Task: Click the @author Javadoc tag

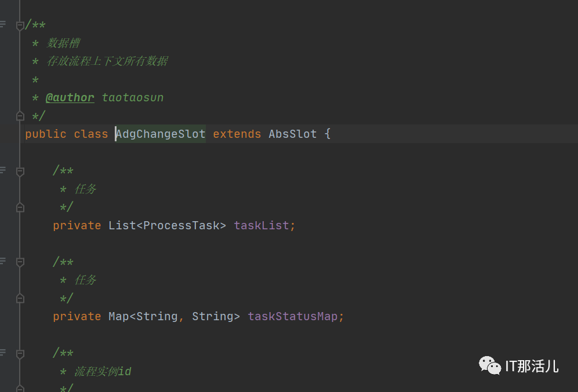Action: pos(70,97)
